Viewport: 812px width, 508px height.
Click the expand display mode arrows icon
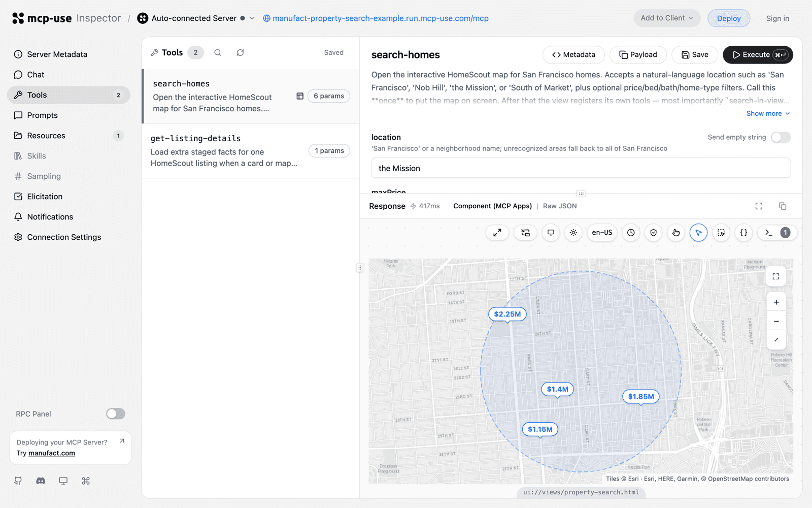pyautogui.click(x=497, y=233)
